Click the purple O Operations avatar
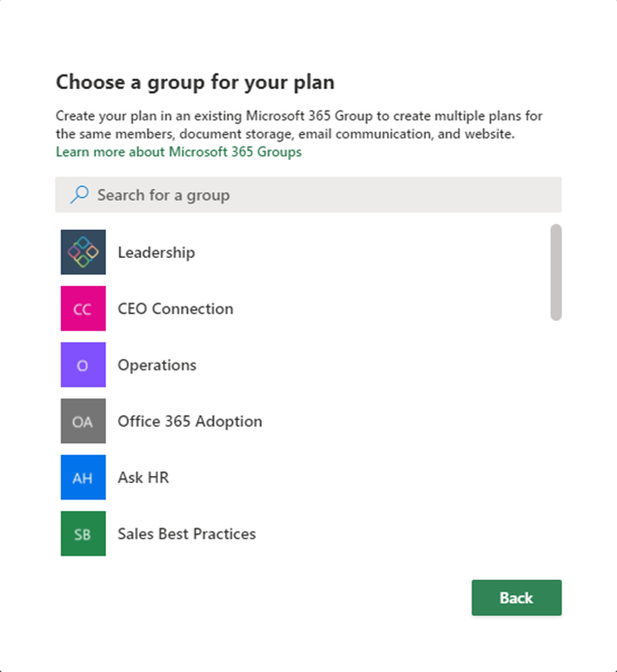 point(83,365)
